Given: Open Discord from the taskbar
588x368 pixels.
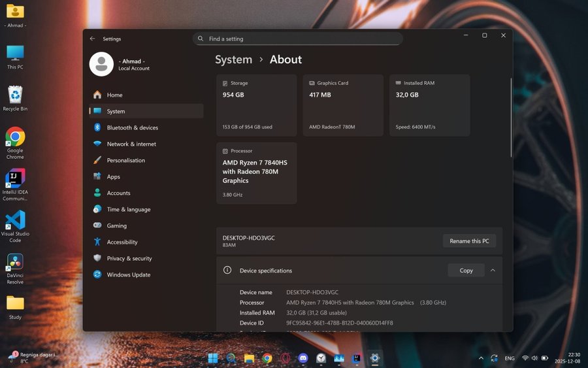Looking at the screenshot, I should (x=303, y=358).
